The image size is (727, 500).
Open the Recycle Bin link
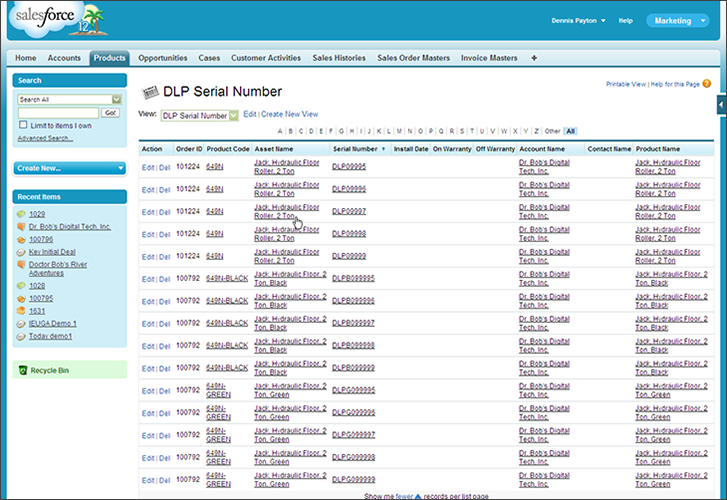(50, 370)
